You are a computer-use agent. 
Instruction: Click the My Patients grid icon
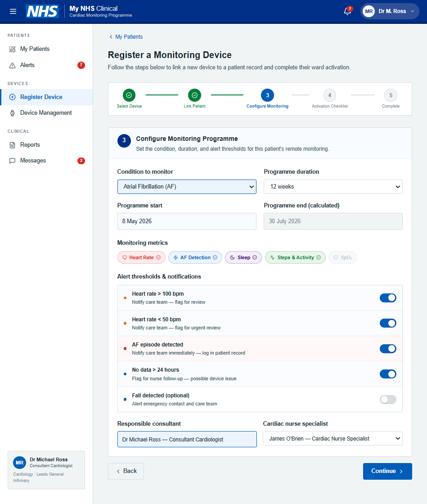[x=12, y=49]
